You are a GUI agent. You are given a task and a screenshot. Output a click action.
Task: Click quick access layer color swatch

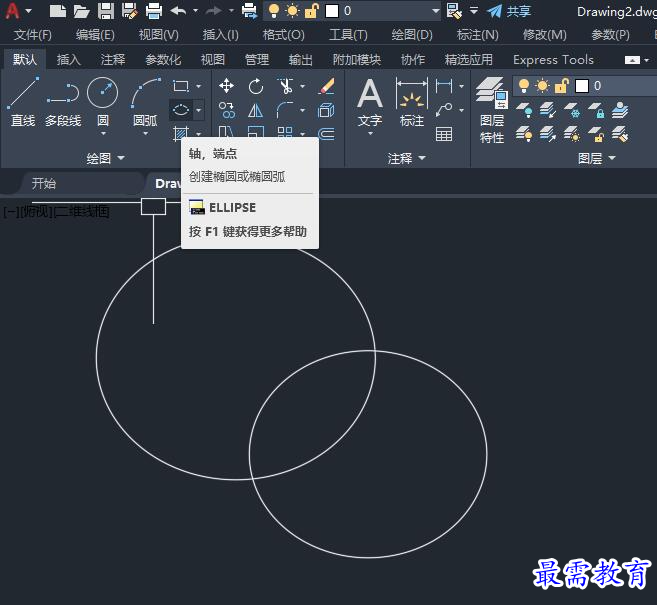[332, 11]
